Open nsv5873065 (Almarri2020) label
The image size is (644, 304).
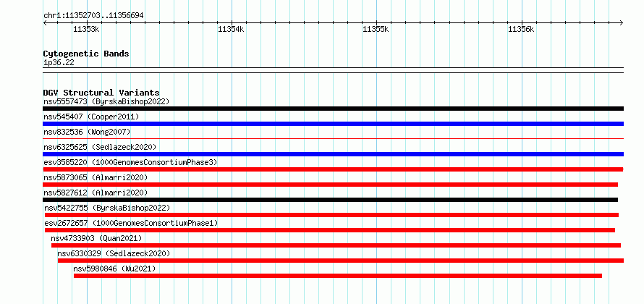click(x=96, y=177)
